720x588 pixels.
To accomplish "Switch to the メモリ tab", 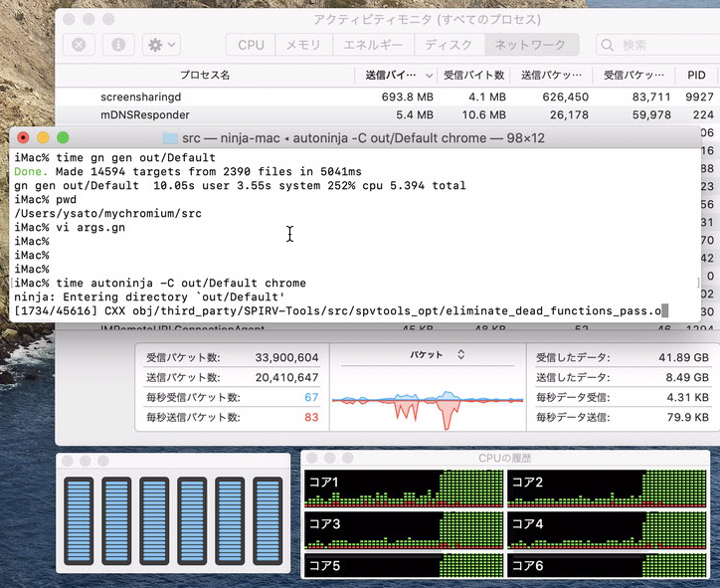I will [x=303, y=45].
